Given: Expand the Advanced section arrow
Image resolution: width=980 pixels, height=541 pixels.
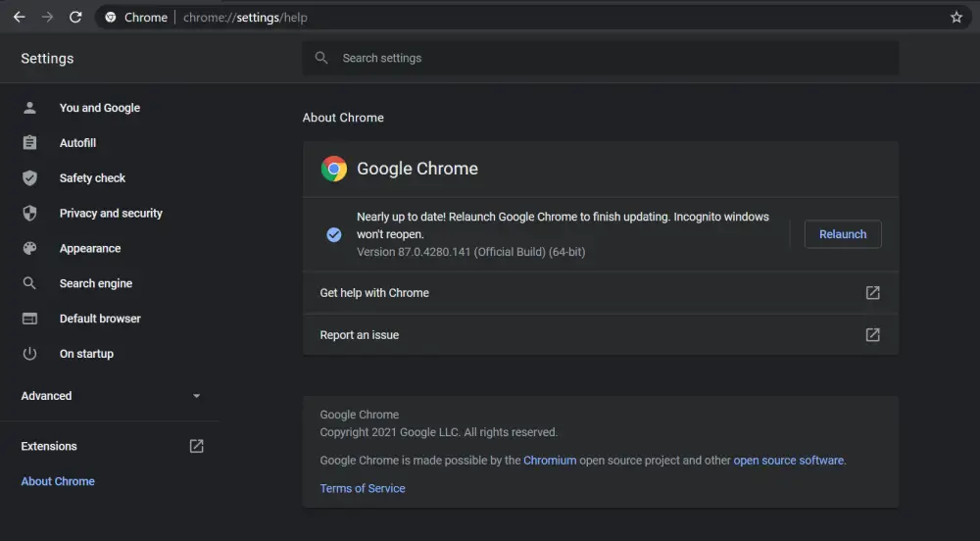Looking at the screenshot, I should pos(196,396).
